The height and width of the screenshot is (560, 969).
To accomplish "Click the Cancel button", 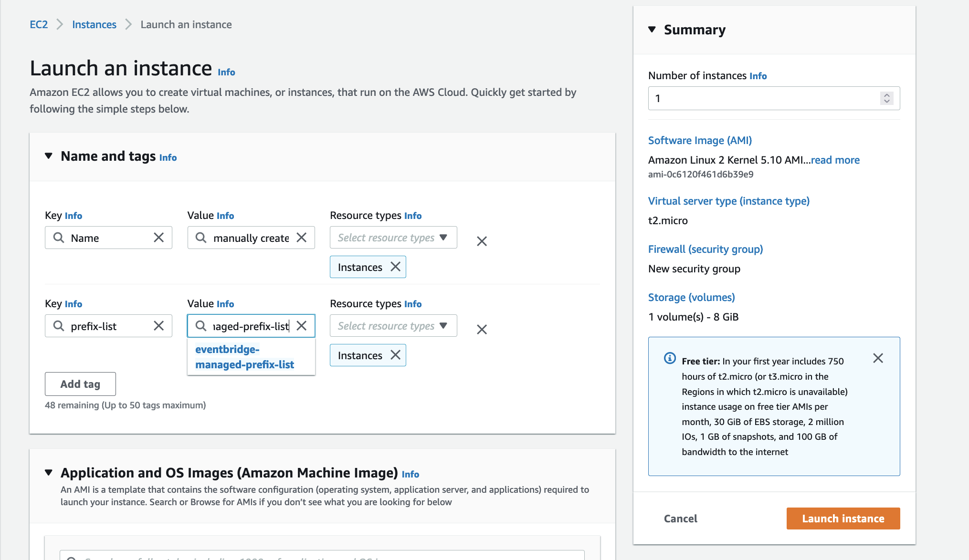I will (x=680, y=519).
